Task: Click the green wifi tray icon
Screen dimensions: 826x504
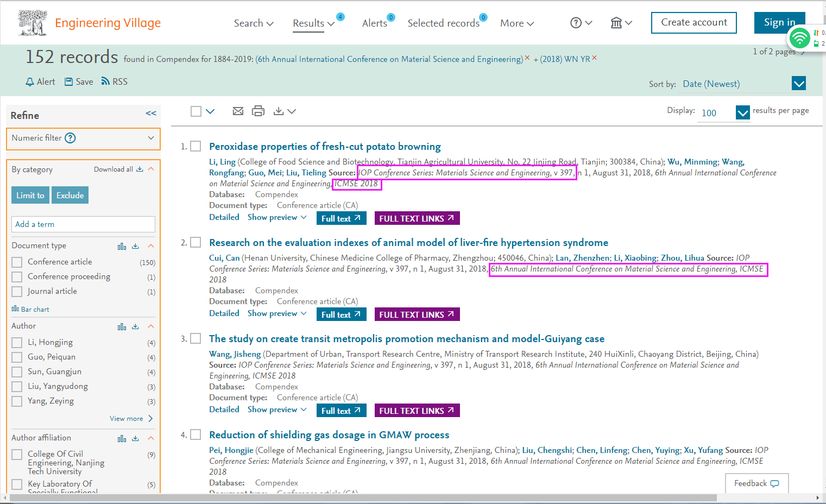Action: (x=799, y=38)
